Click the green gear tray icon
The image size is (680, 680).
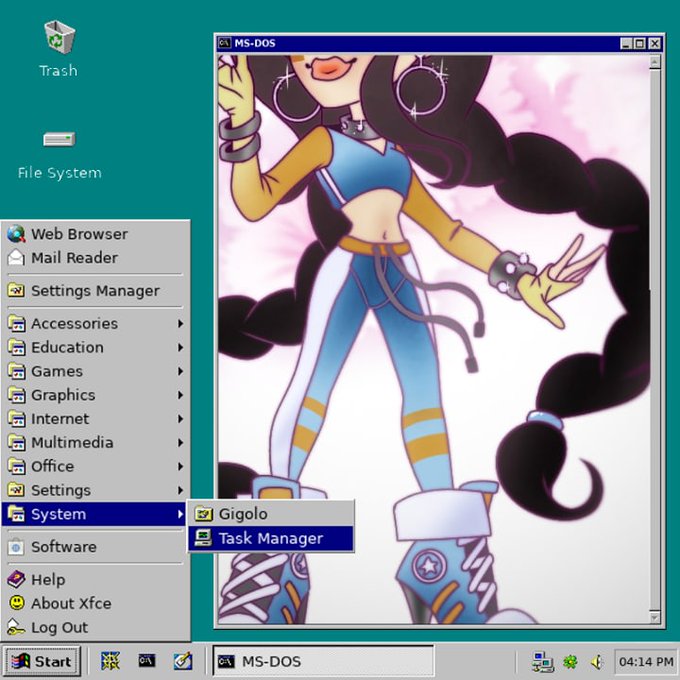pos(570,662)
